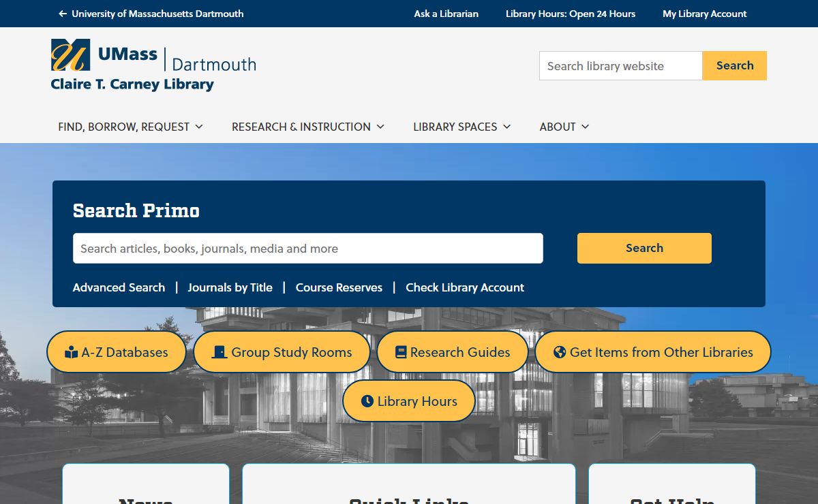
Task: Expand the Library Spaces chevron
Action: [506, 127]
